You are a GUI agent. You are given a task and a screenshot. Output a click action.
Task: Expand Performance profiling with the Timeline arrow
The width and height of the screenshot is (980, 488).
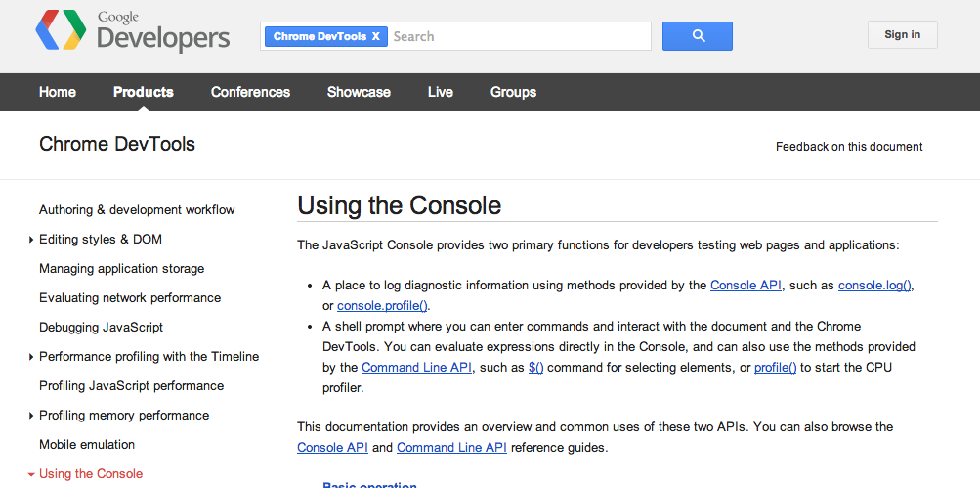click(x=31, y=357)
